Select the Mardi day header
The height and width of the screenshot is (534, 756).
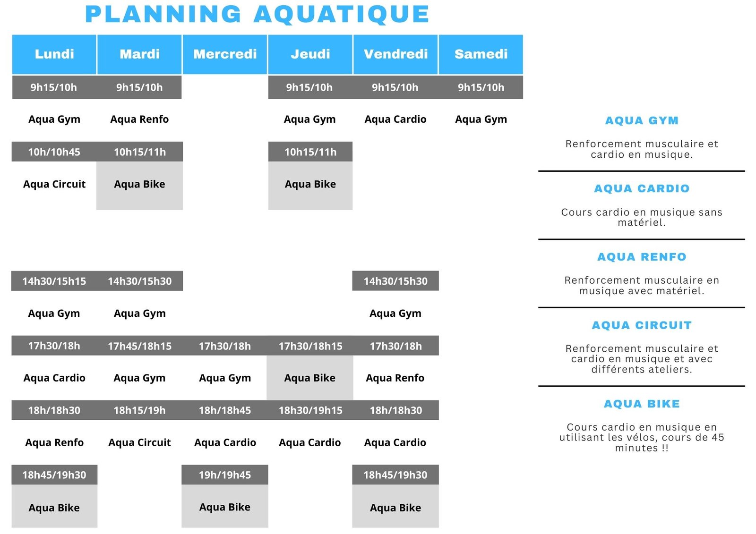pos(139,54)
